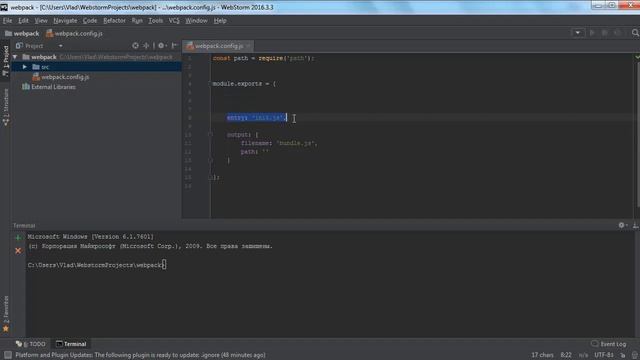Open the TODO tool window tab

click(31, 344)
